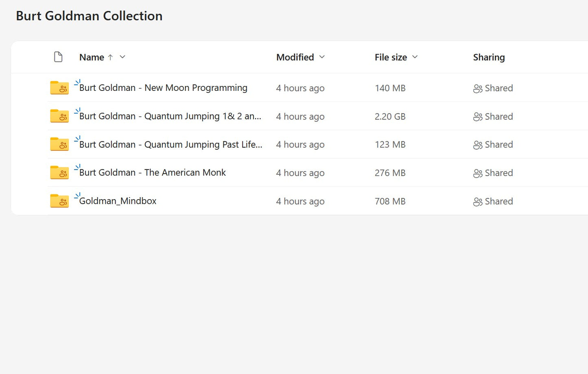Click the Sharing column header
588x374 pixels.
(x=489, y=57)
